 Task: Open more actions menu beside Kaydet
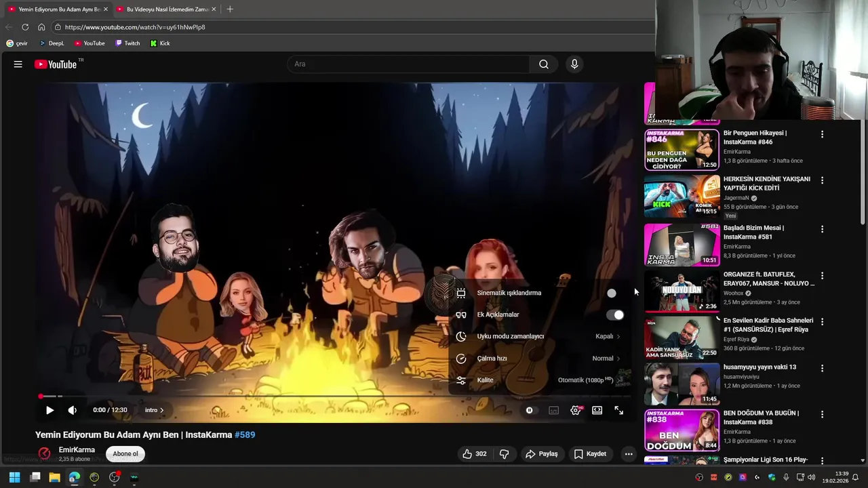coord(629,454)
